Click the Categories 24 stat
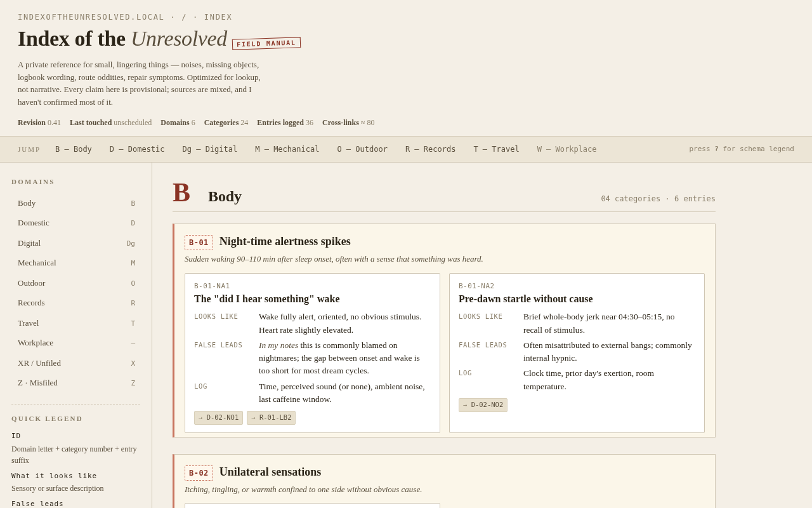This screenshot has width=812, height=508. tap(226, 123)
